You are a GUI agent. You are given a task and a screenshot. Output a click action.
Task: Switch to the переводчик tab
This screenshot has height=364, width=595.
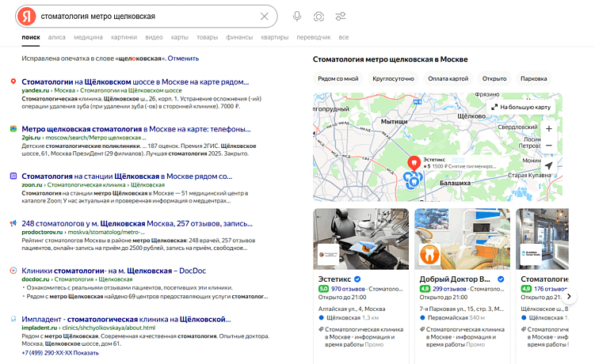pyautogui.click(x=314, y=37)
